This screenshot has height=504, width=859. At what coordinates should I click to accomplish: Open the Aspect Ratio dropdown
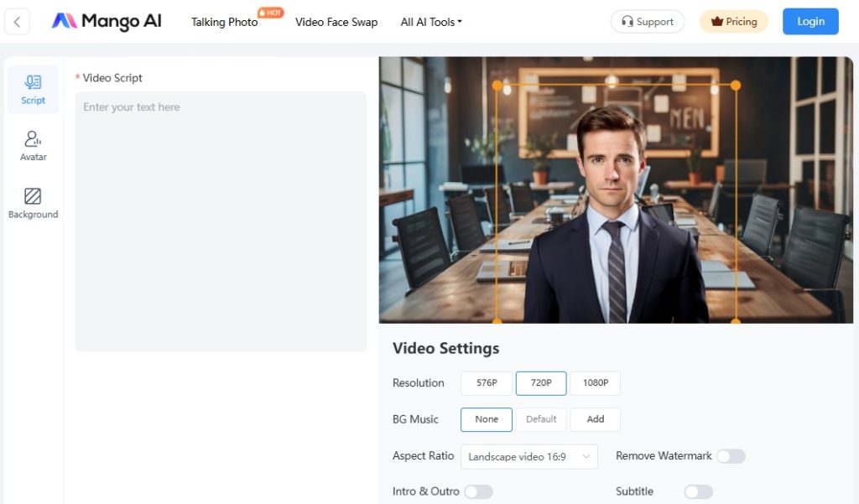click(528, 456)
